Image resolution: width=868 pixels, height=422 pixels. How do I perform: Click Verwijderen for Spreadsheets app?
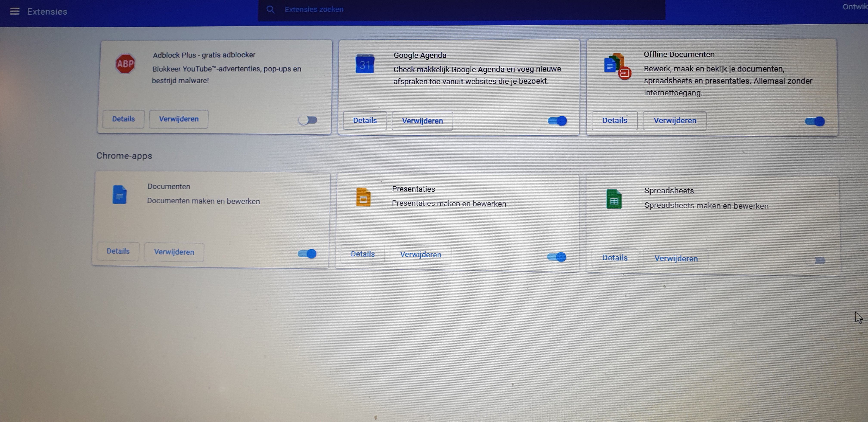[x=676, y=259]
